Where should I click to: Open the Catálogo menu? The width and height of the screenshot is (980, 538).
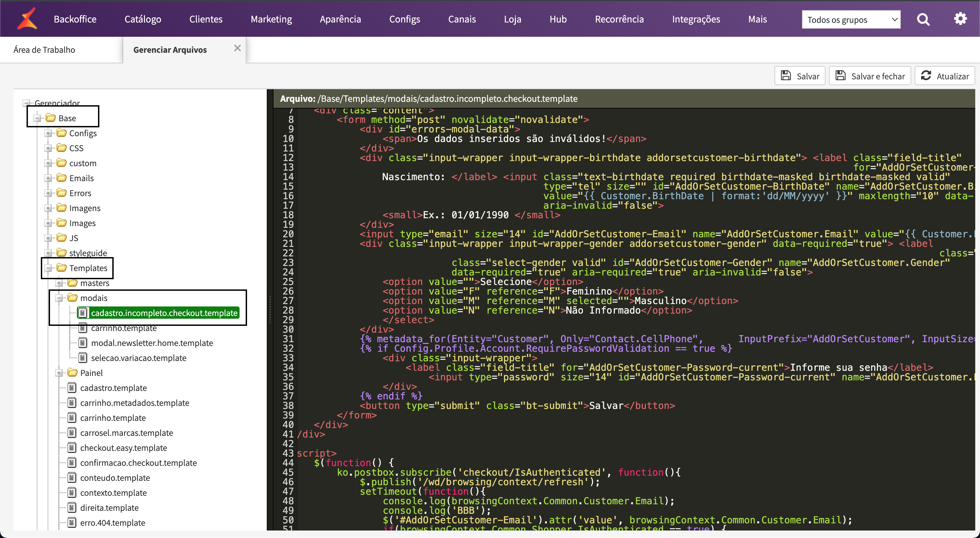pos(143,19)
